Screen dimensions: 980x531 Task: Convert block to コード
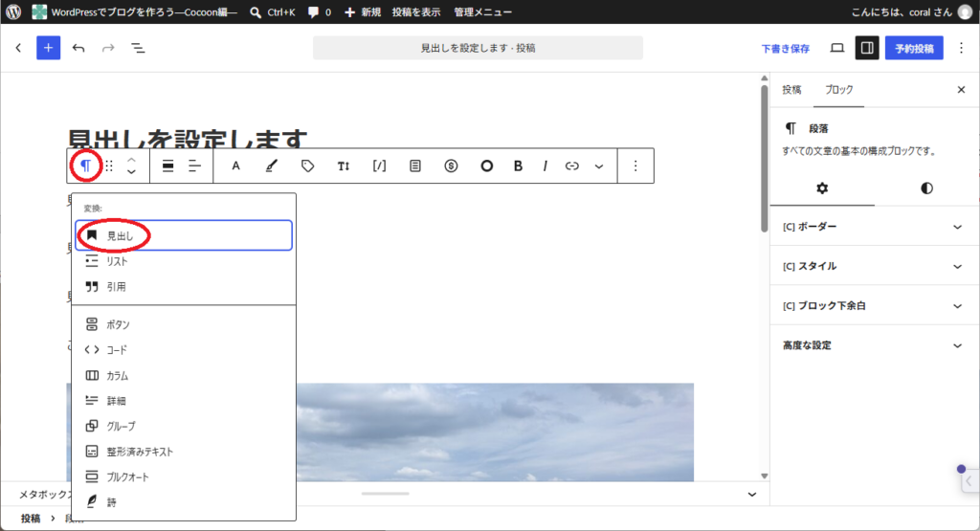tap(184, 350)
